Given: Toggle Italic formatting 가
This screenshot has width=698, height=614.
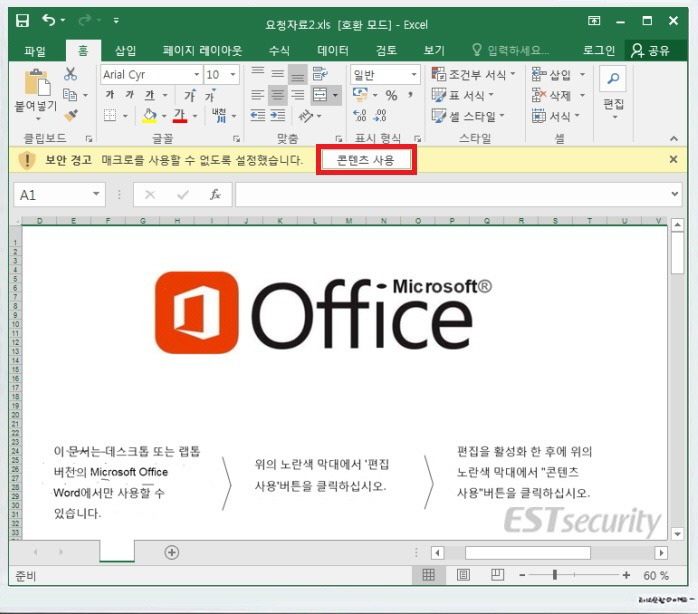Looking at the screenshot, I should pos(130,94).
